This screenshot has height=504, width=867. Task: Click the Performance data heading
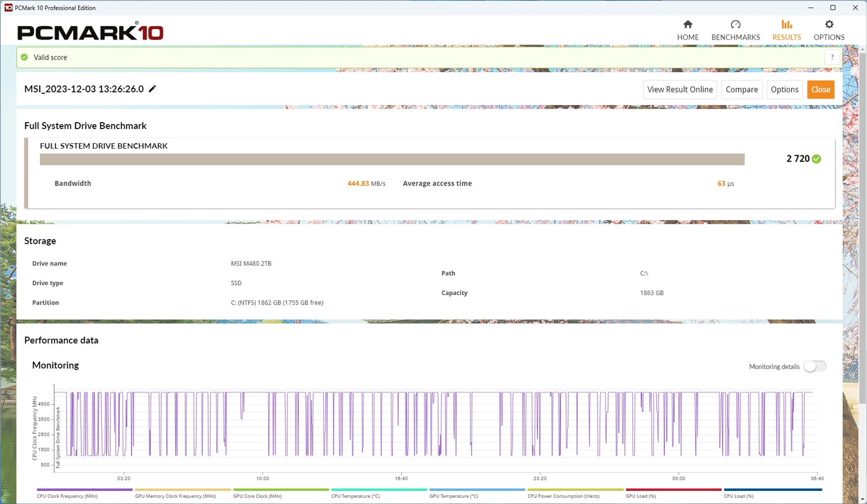coord(61,340)
